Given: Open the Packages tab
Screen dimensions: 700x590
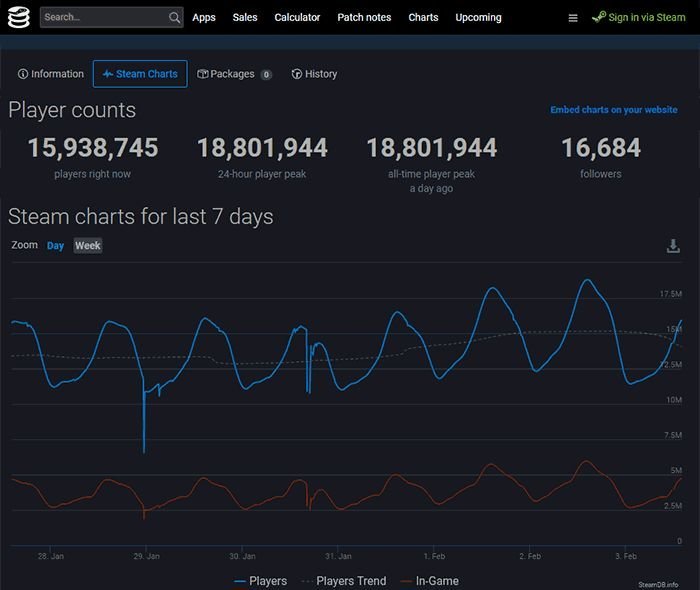Looking at the screenshot, I should [234, 74].
